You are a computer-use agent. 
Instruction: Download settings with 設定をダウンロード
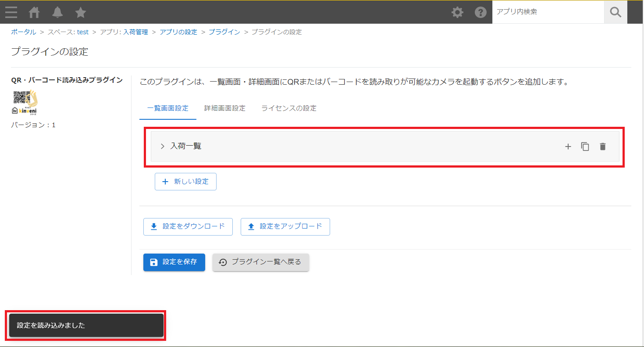pos(188,226)
